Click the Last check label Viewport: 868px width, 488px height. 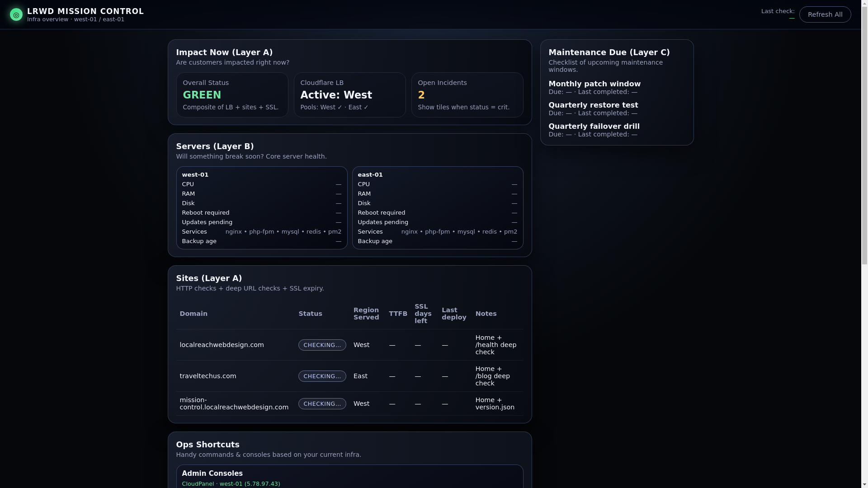coord(778,11)
